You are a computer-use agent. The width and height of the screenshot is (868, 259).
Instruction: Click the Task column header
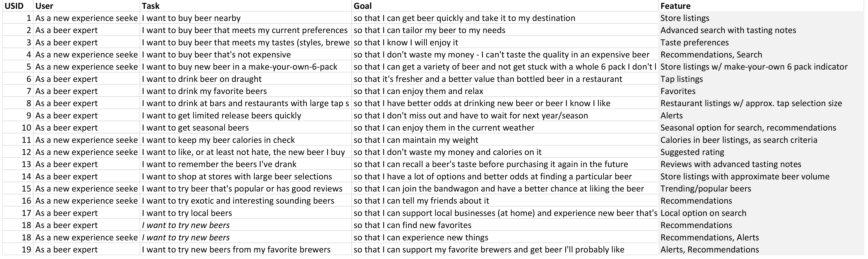click(x=246, y=6)
